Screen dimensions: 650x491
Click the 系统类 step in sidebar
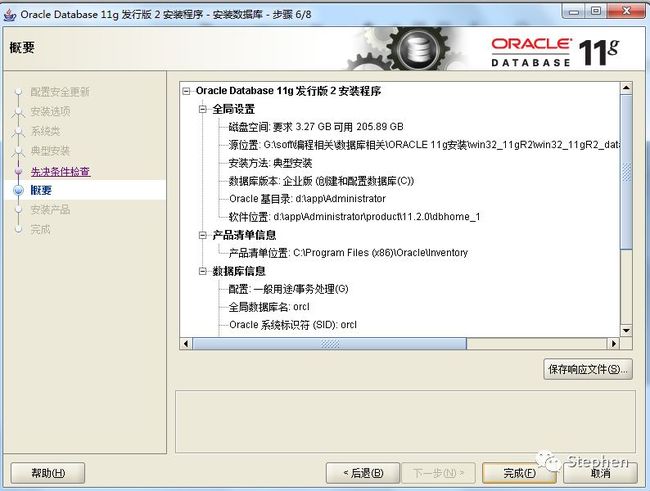pyautogui.click(x=46, y=131)
